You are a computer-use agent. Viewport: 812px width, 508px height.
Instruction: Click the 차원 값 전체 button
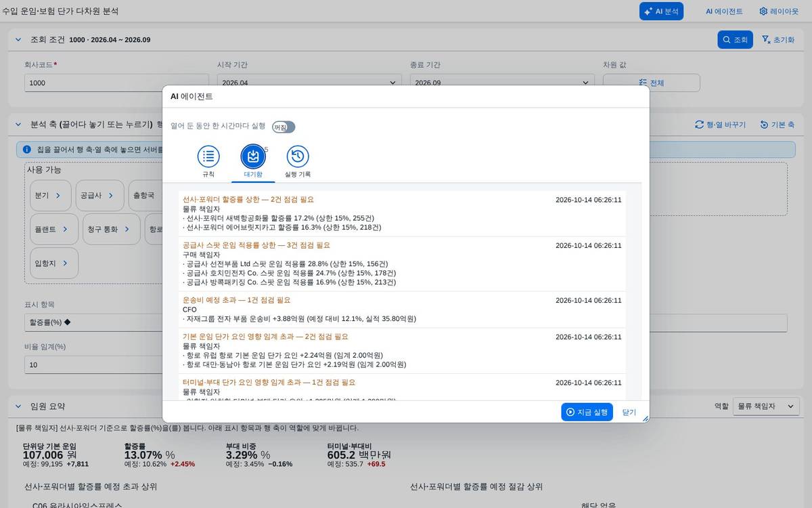pyautogui.click(x=651, y=83)
